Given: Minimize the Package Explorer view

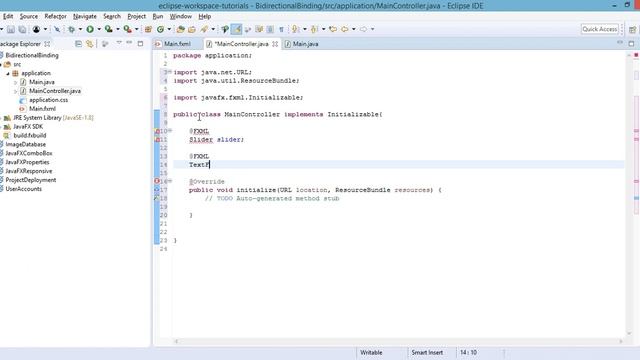Looking at the screenshot, I should coord(129,43).
